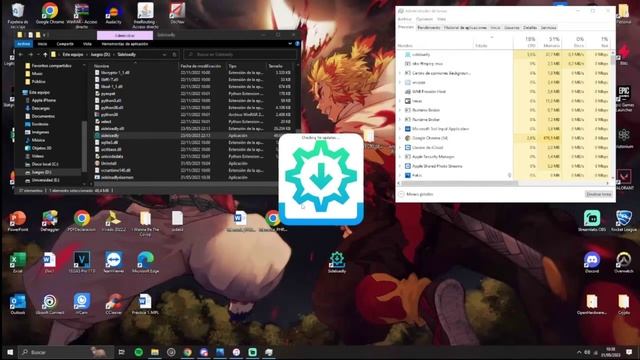Open Archivo menu in Task Manager
Viewport: 640px width, 360px height.
[x=404, y=19]
